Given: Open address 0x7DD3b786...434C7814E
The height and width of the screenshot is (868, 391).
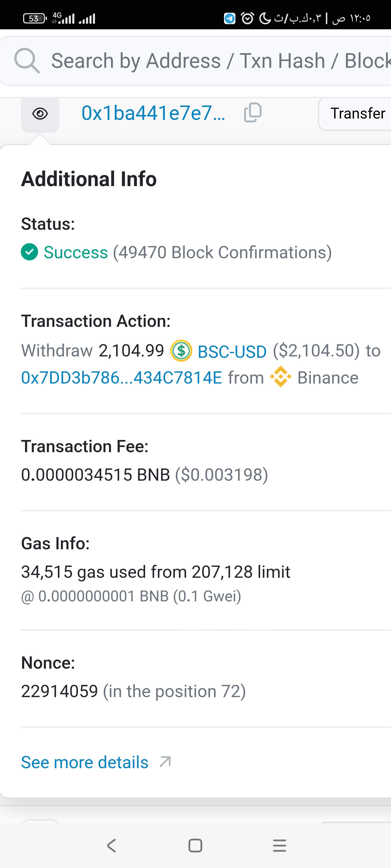Looking at the screenshot, I should [121, 378].
